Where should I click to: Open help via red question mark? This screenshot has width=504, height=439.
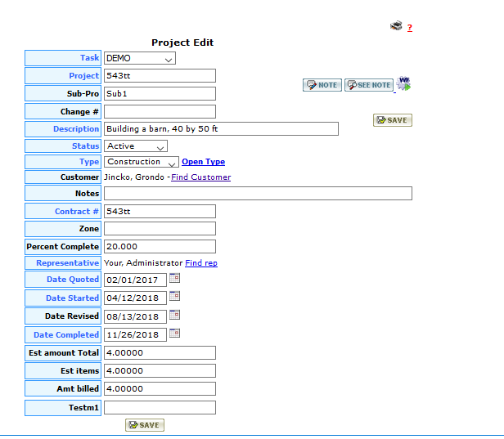(410, 28)
